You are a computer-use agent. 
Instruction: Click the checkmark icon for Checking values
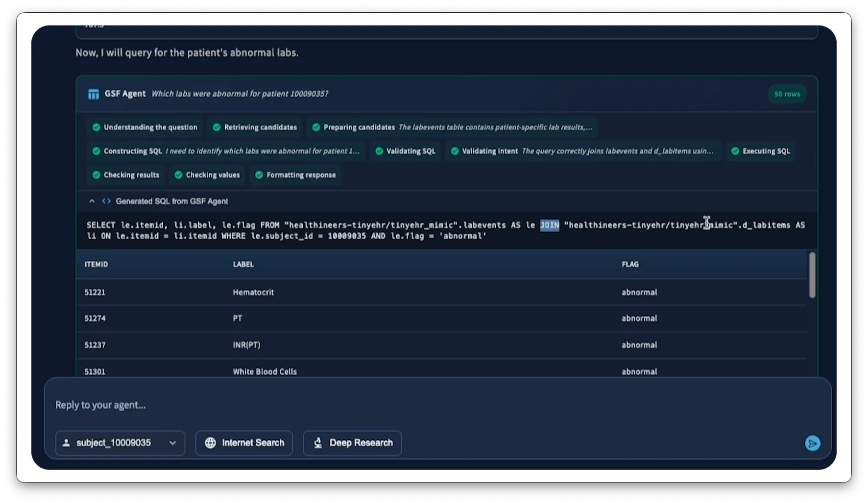point(178,175)
